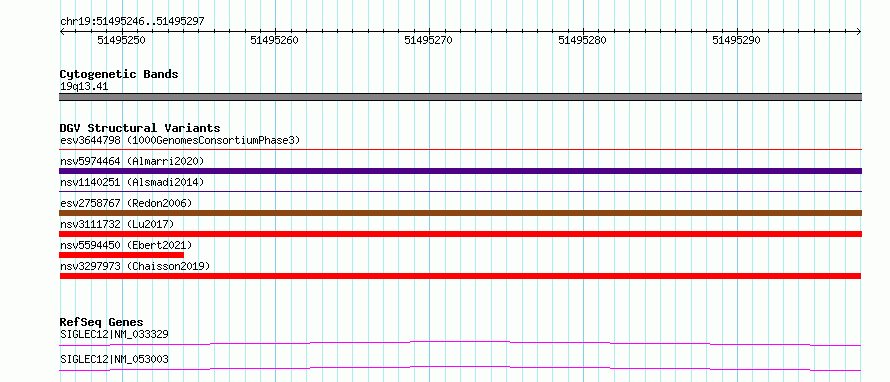The height and width of the screenshot is (382, 890).
Task: Open variant nsv5974464 (Almarri2020) label
Action: click(132, 161)
